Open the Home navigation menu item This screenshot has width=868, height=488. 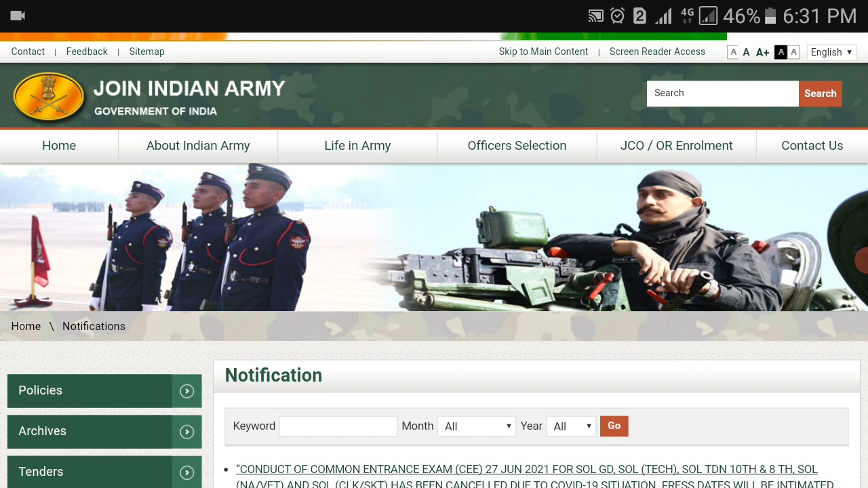(x=59, y=146)
